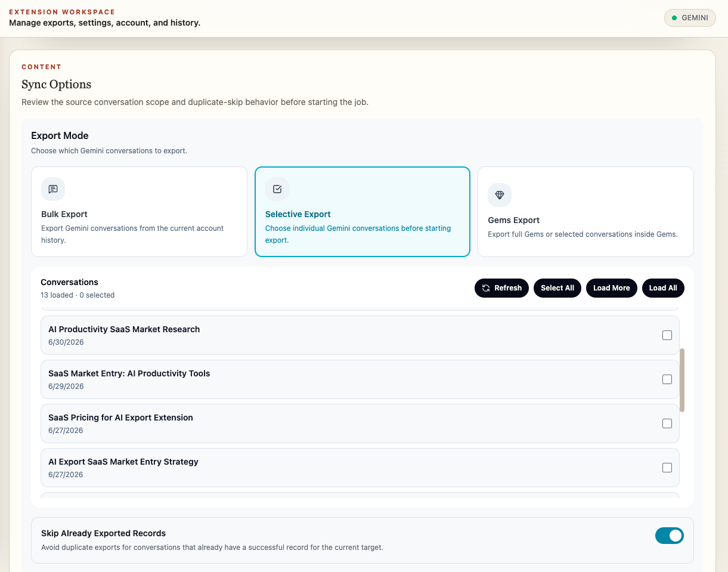
Task: Click the green status dot in Gemini badge
Action: (674, 18)
